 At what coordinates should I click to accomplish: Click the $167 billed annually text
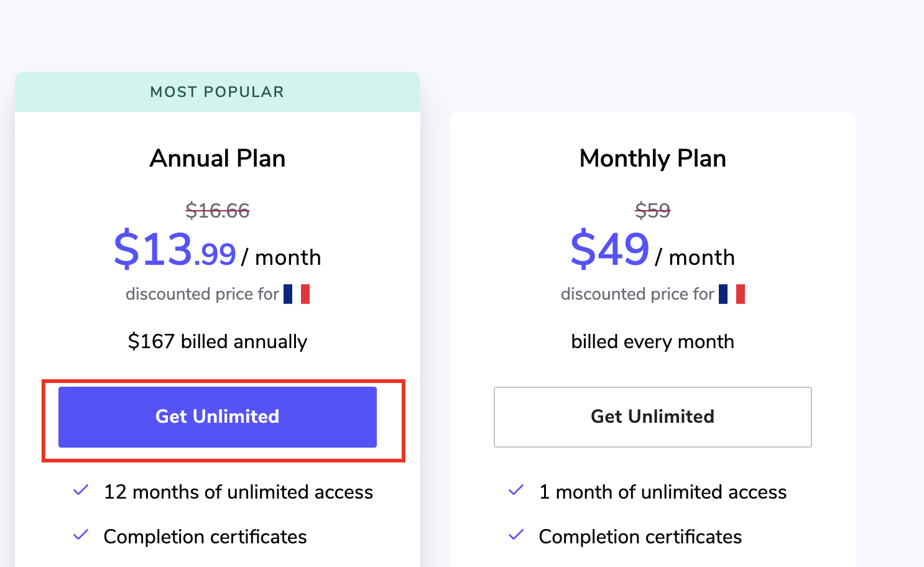coord(218,341)
